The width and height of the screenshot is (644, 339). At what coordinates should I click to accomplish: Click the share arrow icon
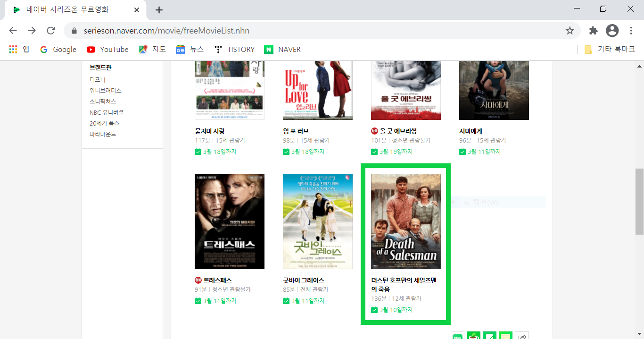[x=522, y=336]
